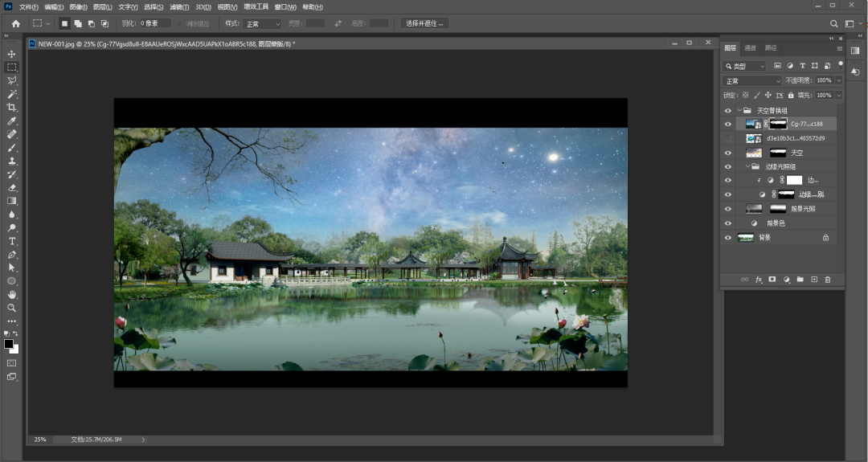Select the Move tool
Screen dimensions: 868x462
[11, 54]
